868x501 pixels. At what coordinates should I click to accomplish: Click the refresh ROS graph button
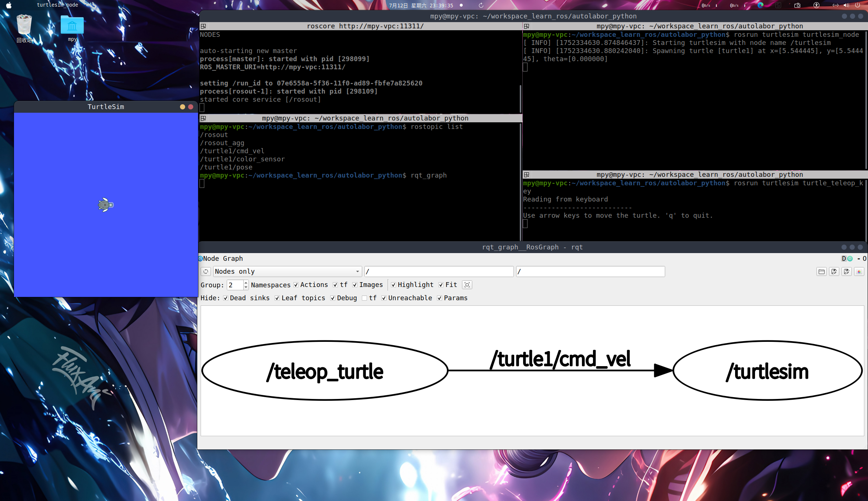click(x=206, y=271)
